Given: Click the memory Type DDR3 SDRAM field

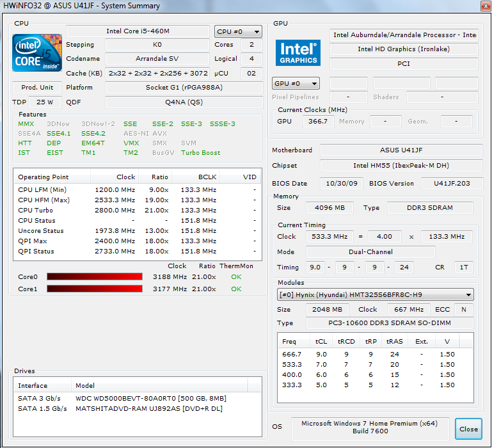Looking at the screenshot, I should (430, 208).
